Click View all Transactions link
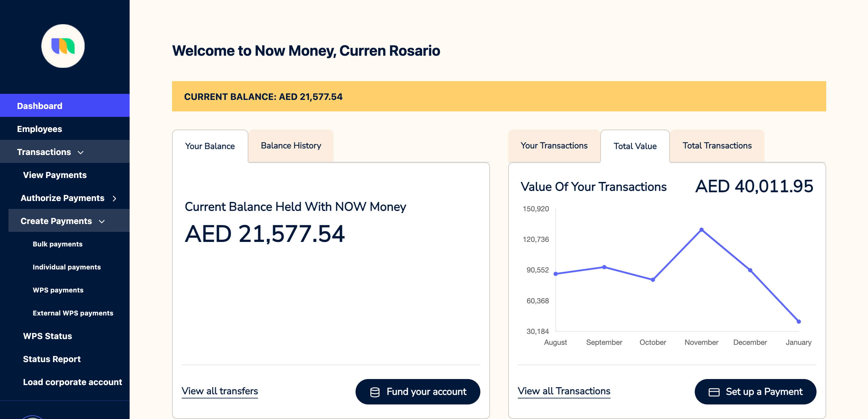The height and width of the screenshot is (419, 868). pyautogui.click(x=564, y=391)
